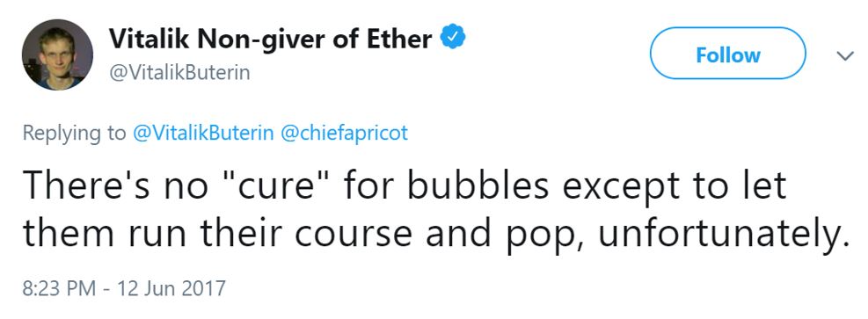Expand the tweet options chevron menu
This screenshot has width=868, height=319.
pyautogui.click(x=845, y=55)
